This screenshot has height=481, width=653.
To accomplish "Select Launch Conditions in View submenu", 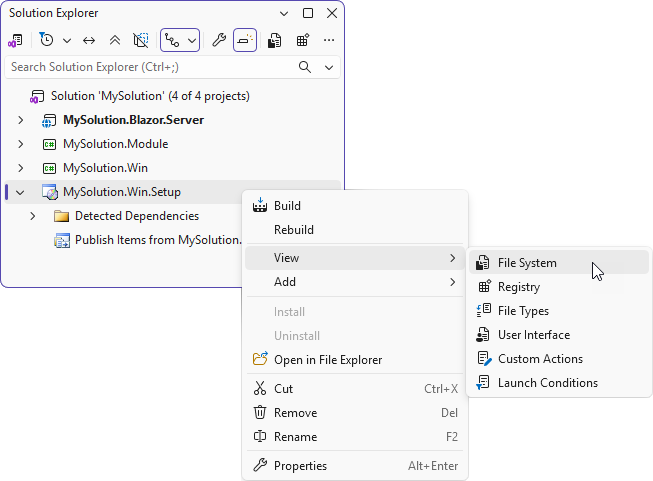I will pos(559,383).
